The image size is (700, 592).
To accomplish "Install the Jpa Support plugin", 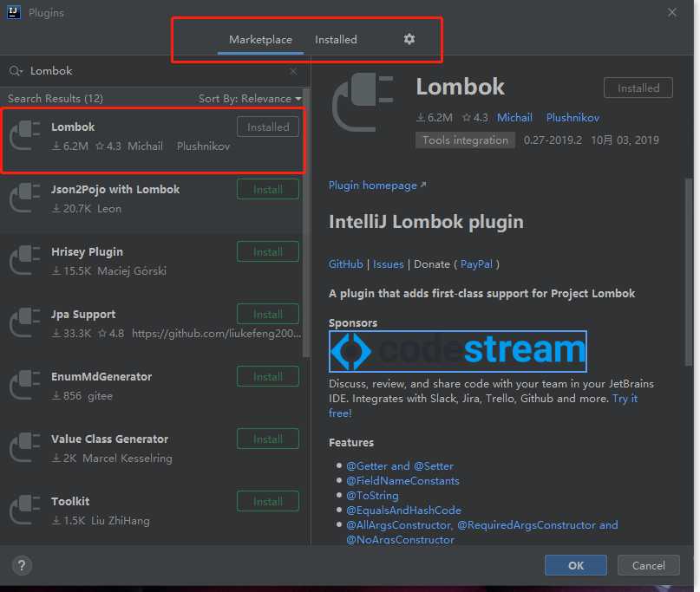I will coord(268,315).
